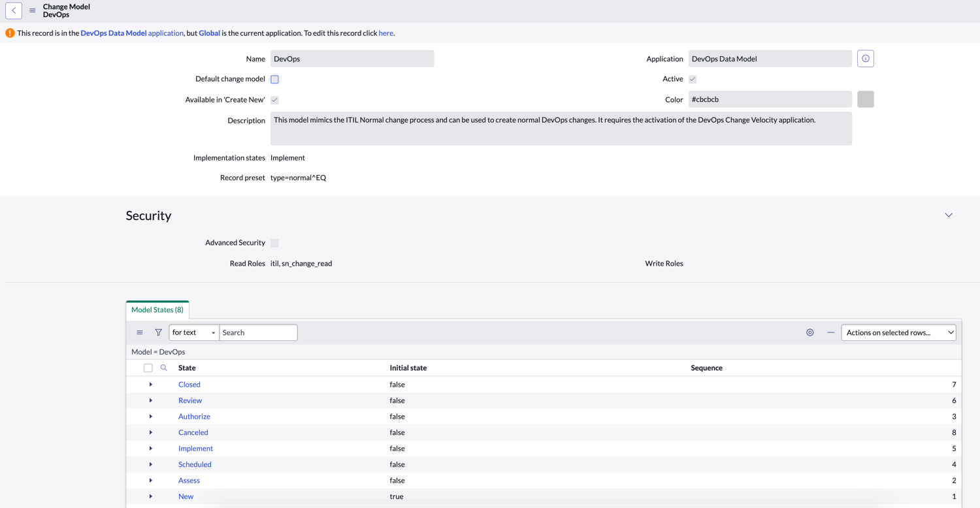Image resolution: width=980 pixels, height=508 pixels.
Task: Expand the Authorize state row
Action: [x=151, y=417]
